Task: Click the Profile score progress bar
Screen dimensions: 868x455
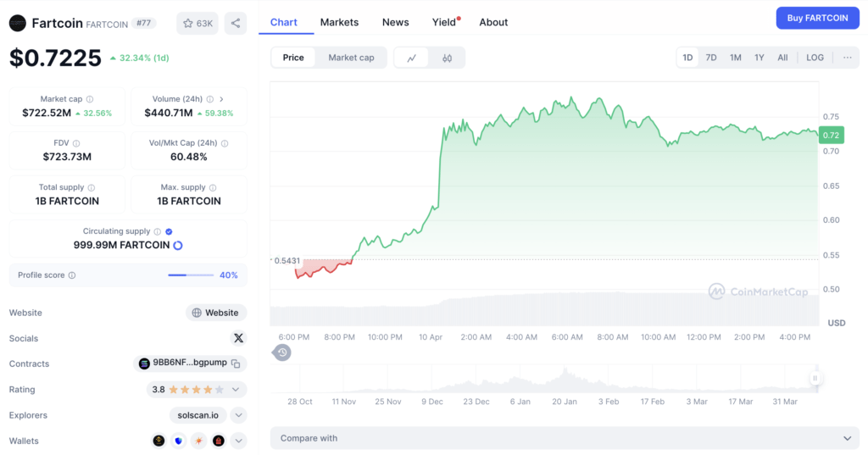Action: point(191,275)
